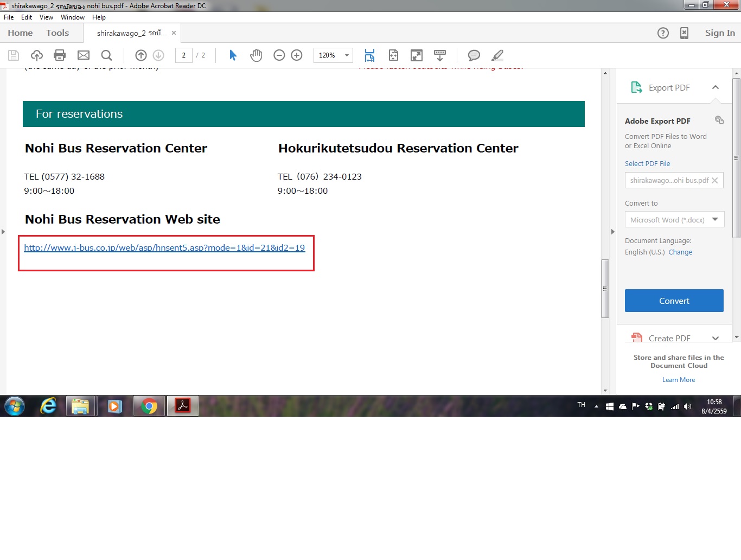Click Learn More link

(x=679, y=380)
